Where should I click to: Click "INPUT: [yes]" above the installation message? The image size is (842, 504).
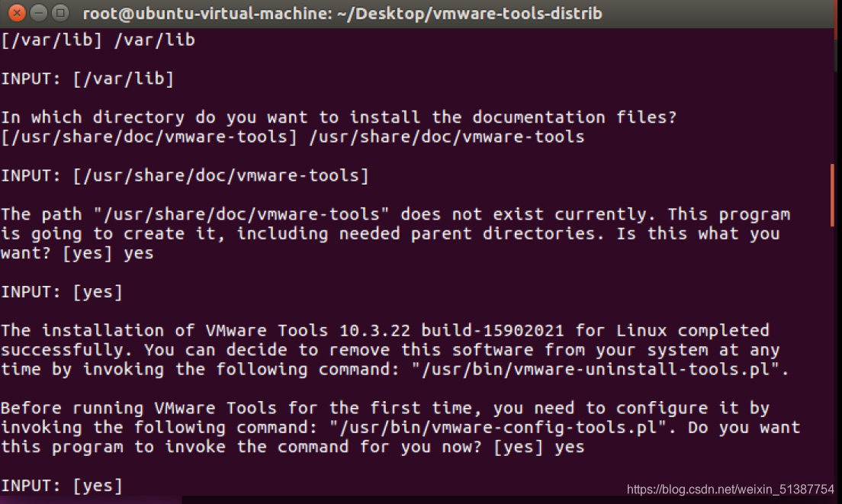coord(62,292)
